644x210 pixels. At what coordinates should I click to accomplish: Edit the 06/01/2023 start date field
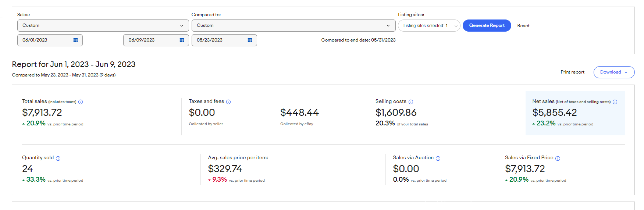[x=50, y=40]
